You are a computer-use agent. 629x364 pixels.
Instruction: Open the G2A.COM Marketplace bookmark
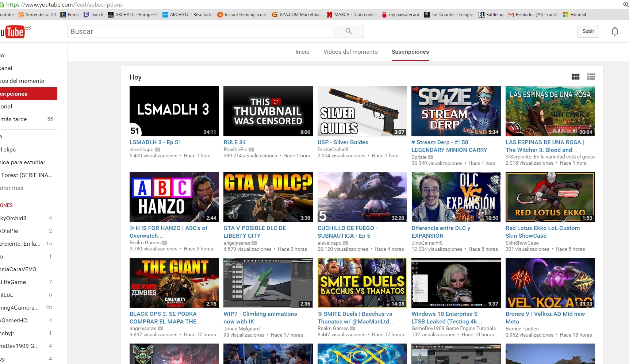(x=297, y=15)
